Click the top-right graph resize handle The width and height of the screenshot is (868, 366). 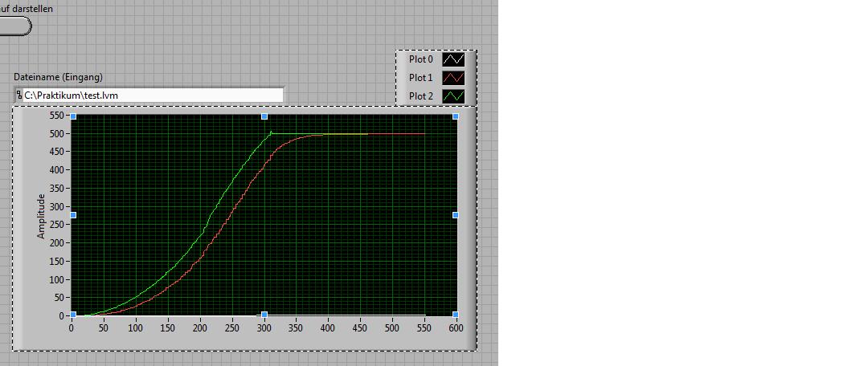click(456, 116)
